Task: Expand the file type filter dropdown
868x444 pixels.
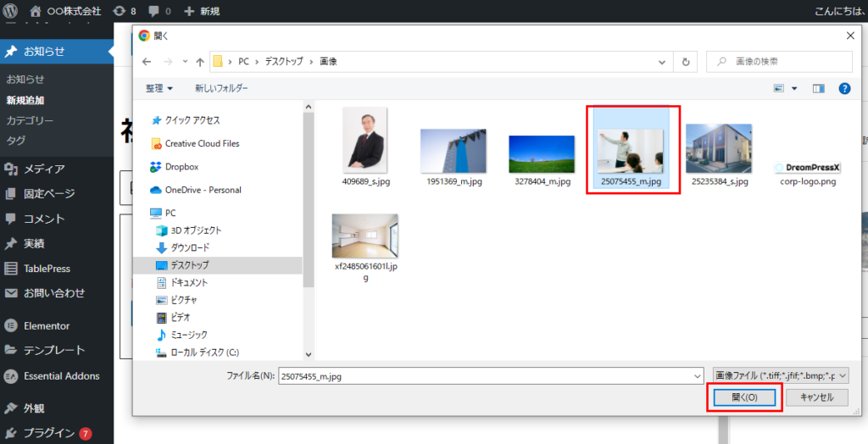Action: [780, 375]
